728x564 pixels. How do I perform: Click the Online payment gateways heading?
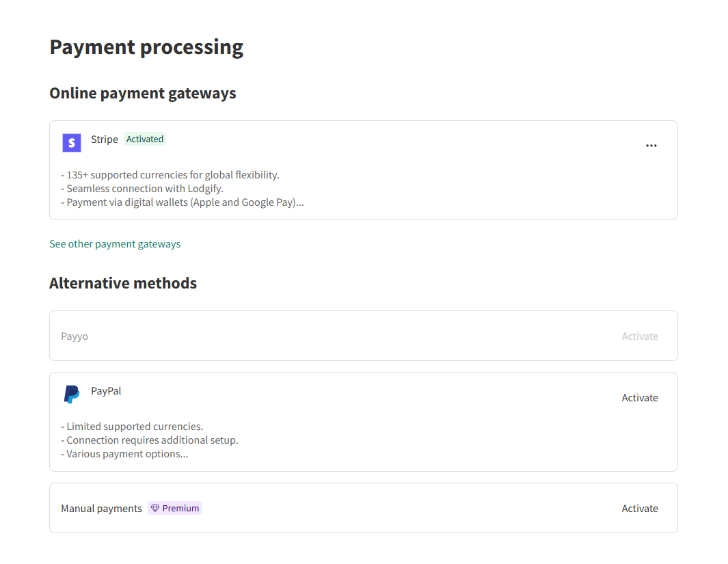[x=142, y=93]
